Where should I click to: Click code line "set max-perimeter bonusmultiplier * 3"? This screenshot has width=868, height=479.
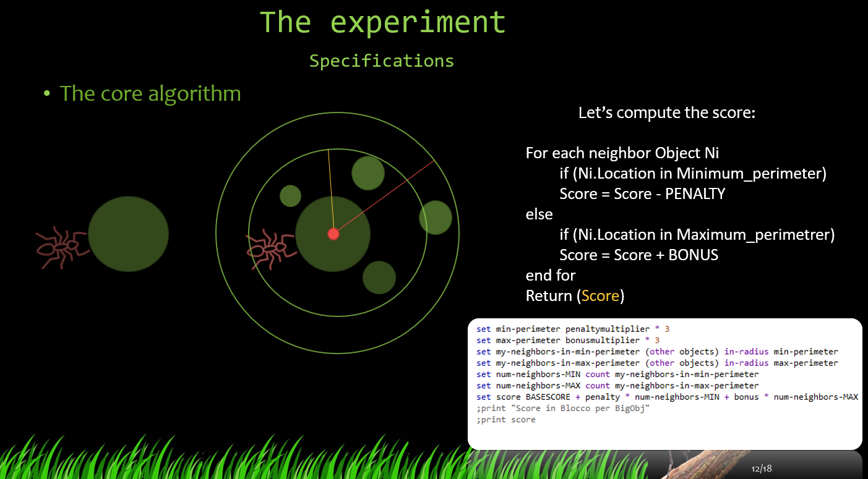tap(568, 340)
